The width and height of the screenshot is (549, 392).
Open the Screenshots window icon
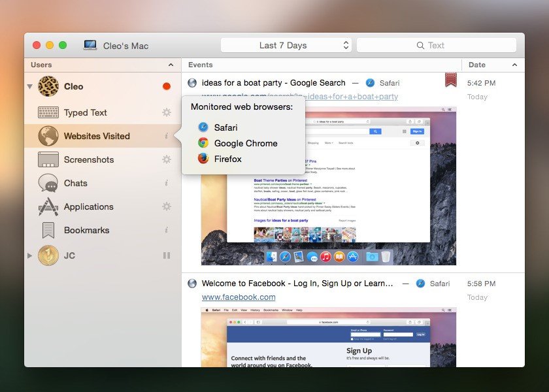point(48,159)
